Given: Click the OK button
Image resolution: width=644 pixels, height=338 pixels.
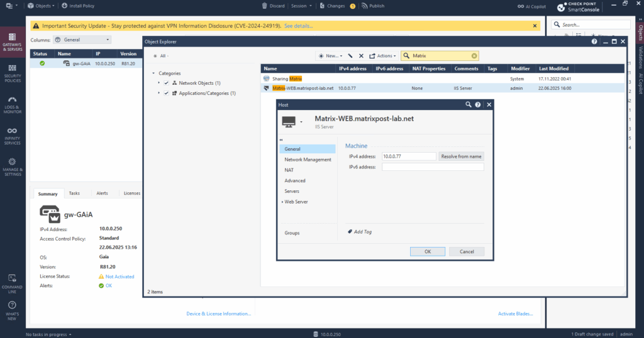Looking at the screenshot, I should (428, 251).
